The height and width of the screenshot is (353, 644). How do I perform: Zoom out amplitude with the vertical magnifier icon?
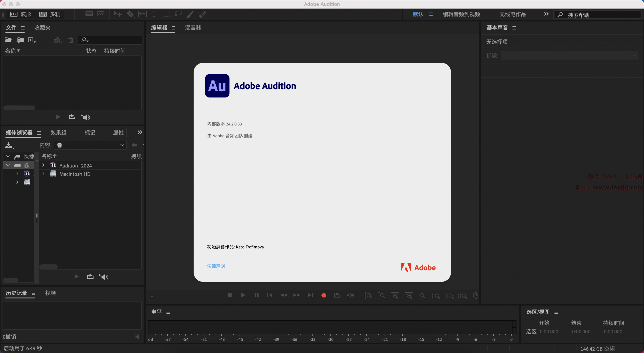382,296
